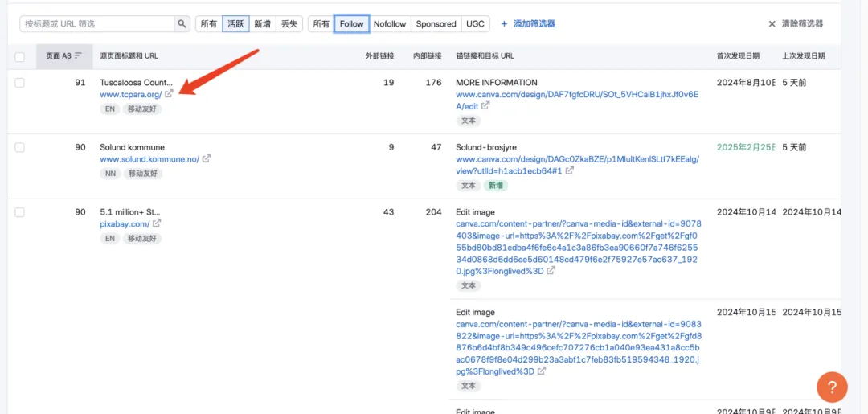The height and width of the screenshot is (414, 868).
Task: Click the 5.1 million+ St... page title
Action: click(130, 212)
